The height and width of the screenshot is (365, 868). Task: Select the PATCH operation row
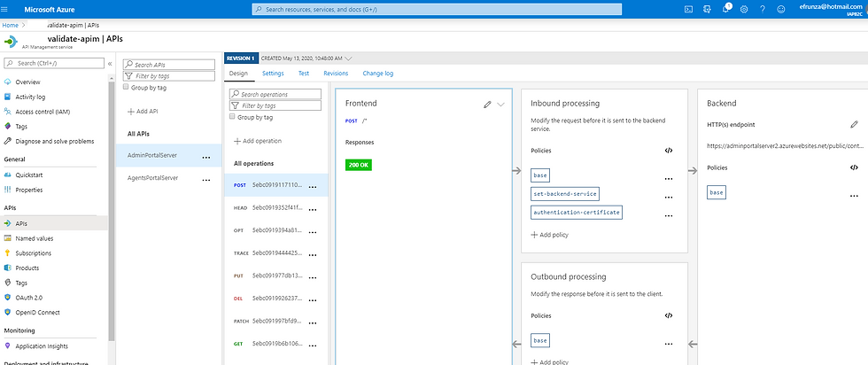click(275, 322)
